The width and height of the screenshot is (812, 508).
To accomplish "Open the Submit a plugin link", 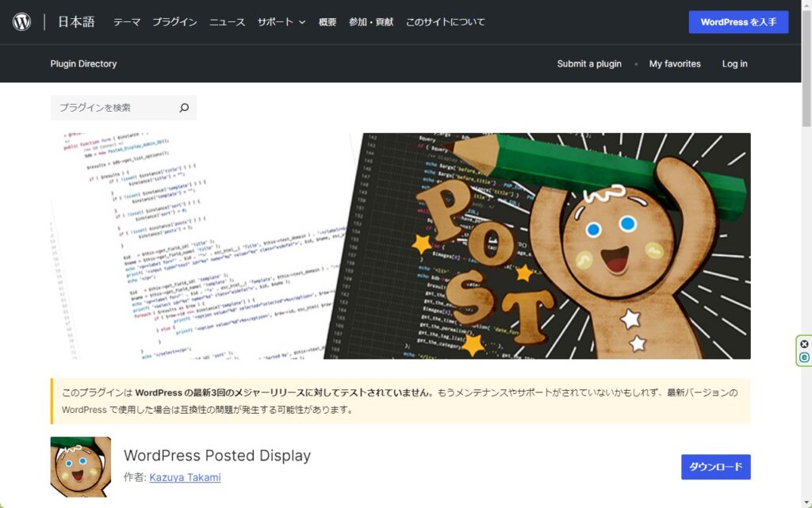I will (589, 63).
